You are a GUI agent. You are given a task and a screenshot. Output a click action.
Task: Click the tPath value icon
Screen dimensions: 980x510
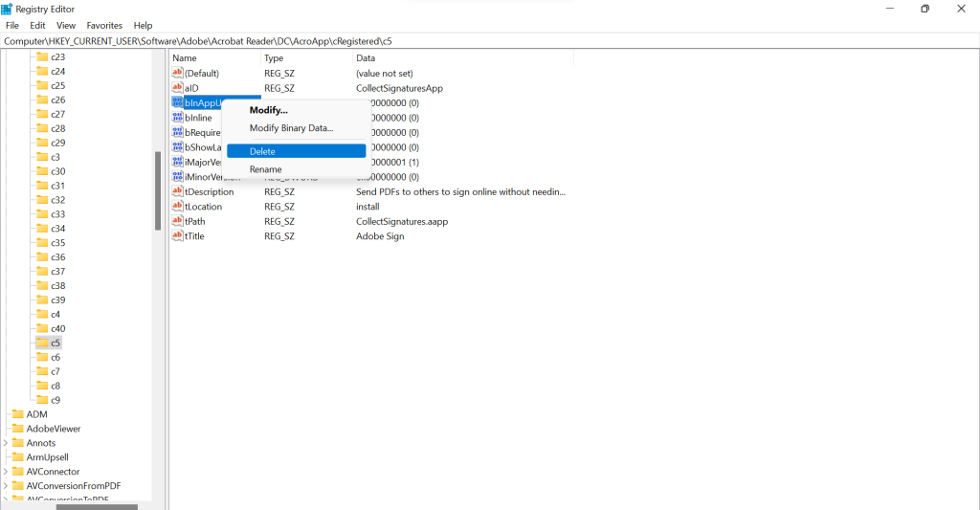click(x=177, y=221)
